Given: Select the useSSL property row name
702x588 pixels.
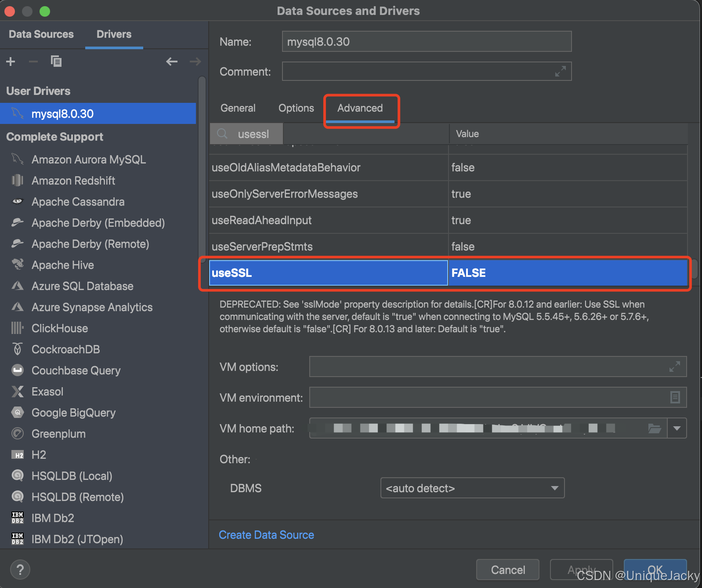Looking at the screenshot, I should pos(329,273).
